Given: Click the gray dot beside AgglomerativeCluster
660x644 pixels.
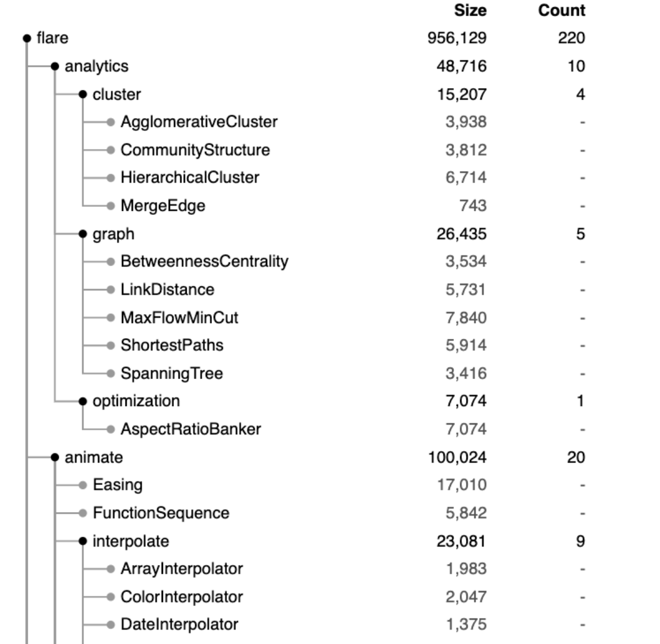Looking at the screenshot, I should point(111,122).
